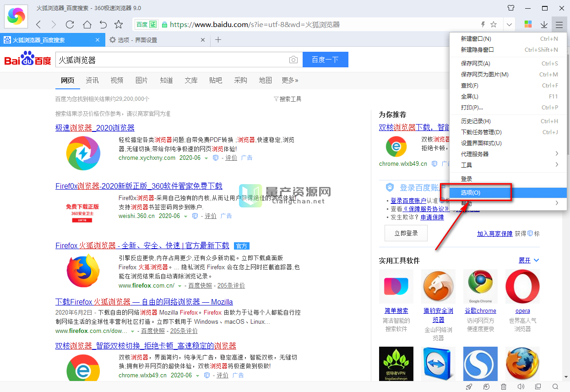Open a new tab with plus button
Viewport: 570px width, 392px height.
pyautogui.click(x=218, y=40)
